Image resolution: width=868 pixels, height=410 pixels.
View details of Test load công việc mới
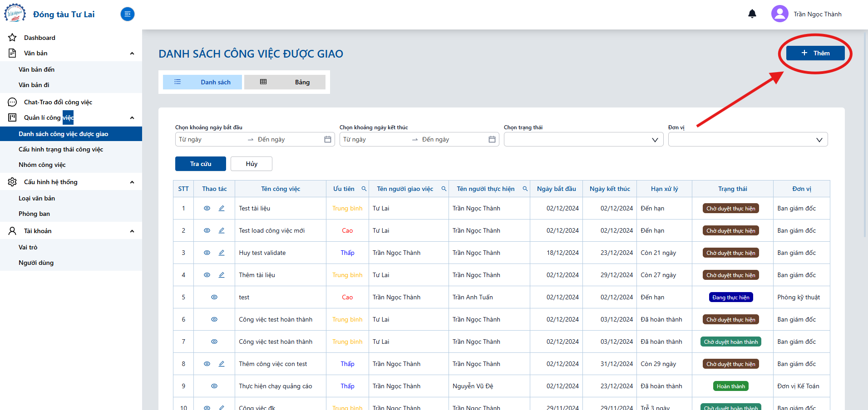[207, 230]
